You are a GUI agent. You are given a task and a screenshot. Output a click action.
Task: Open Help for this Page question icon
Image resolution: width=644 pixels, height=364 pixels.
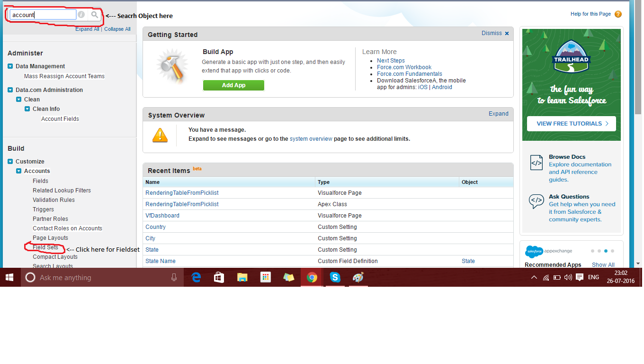tap(617, 14)
